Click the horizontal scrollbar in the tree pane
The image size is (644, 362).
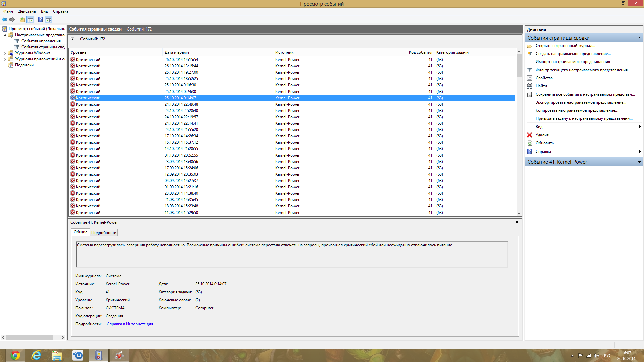(x=30, y=337)
